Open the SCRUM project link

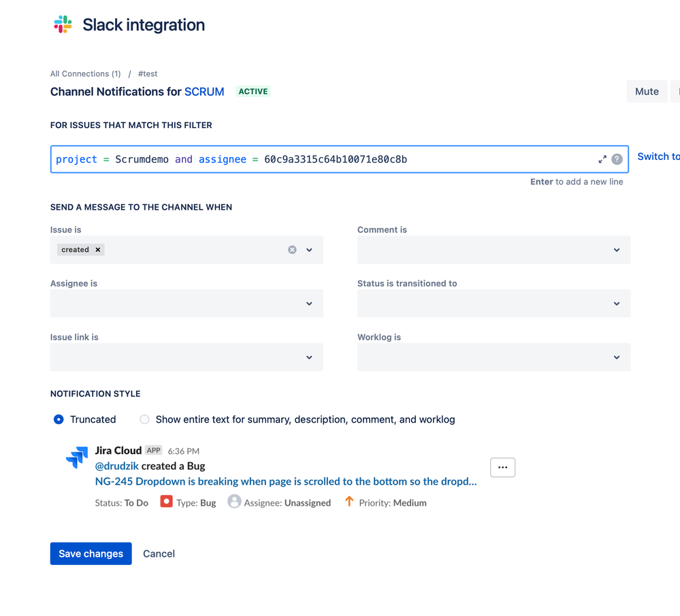pos(204,91)
